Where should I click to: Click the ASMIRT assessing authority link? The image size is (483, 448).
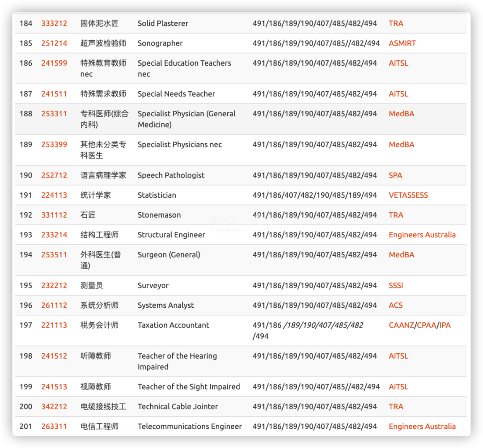pyautogui.click(x=402, y=43)
